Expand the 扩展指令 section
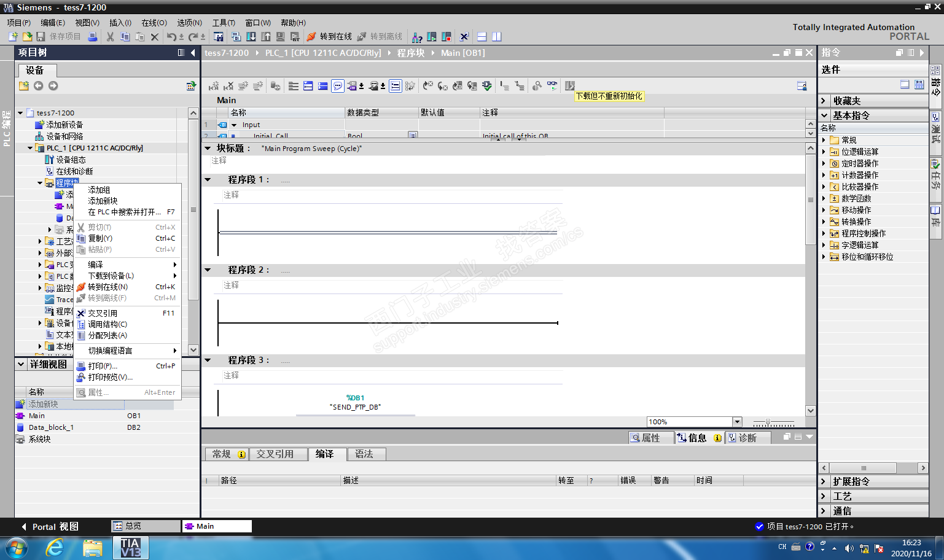This screenshot has height=560, width=944. [824, 481]
